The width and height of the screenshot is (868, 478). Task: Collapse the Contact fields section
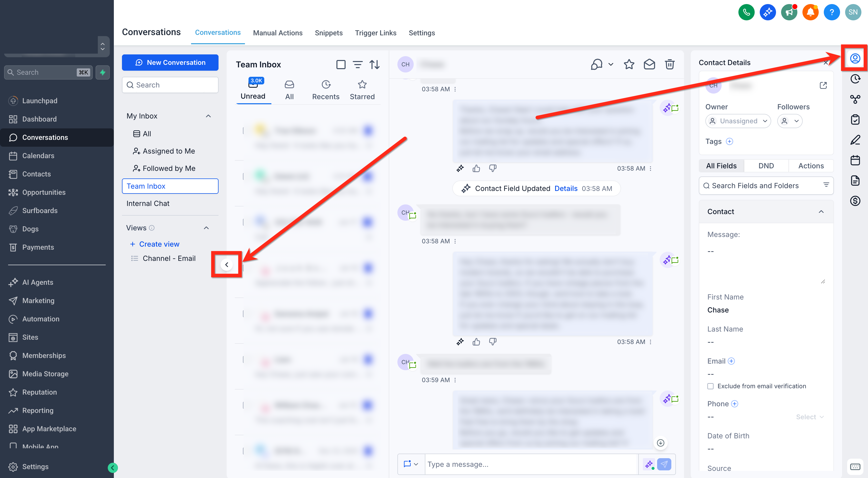click(821, 211)
